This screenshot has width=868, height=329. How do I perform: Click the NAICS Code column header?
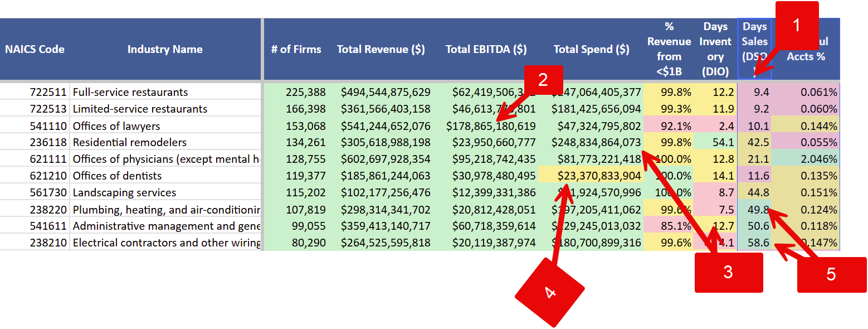[35, 49]
